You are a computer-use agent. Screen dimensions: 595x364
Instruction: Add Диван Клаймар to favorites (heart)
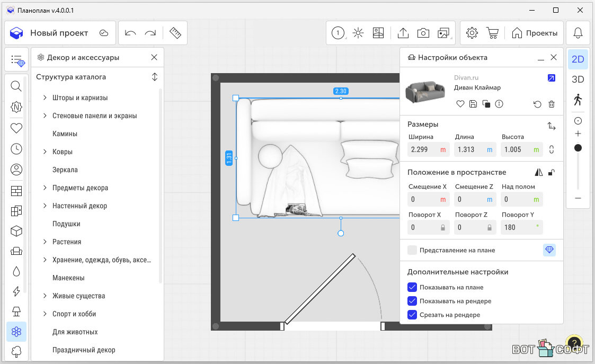(x=460, y=104)
